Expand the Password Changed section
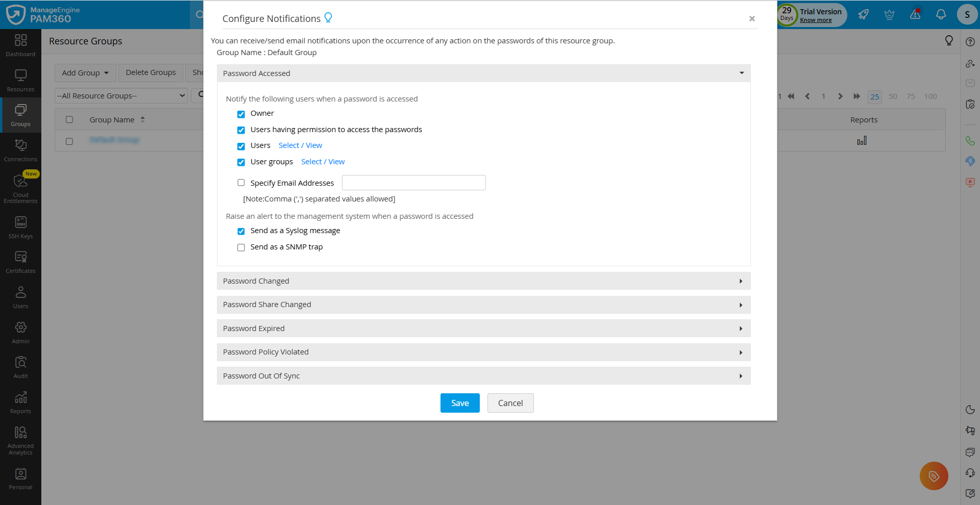 click(x=483, y=281)
